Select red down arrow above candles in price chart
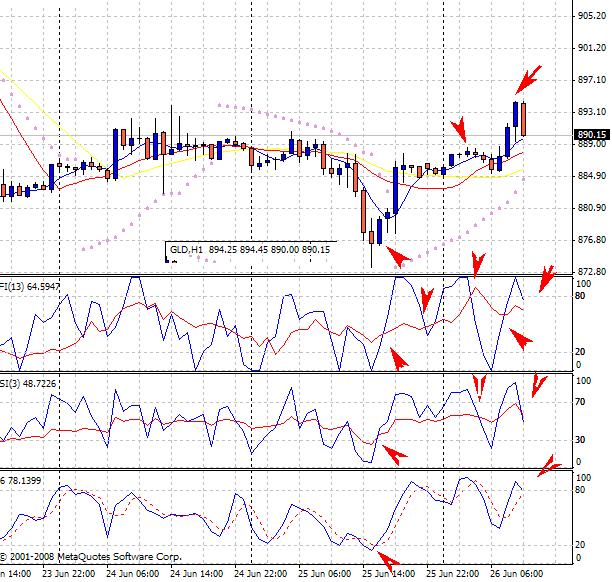 pos(459,129)
